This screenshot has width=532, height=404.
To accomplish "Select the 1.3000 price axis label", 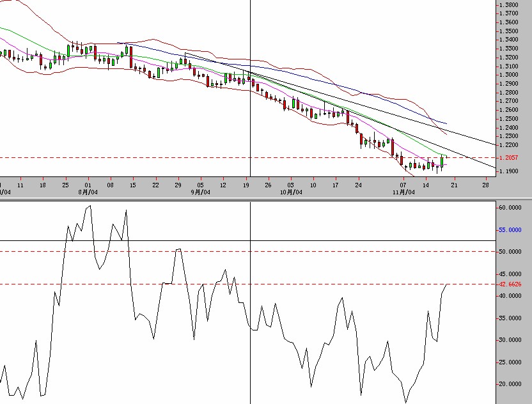I will [x=508, y=75].
